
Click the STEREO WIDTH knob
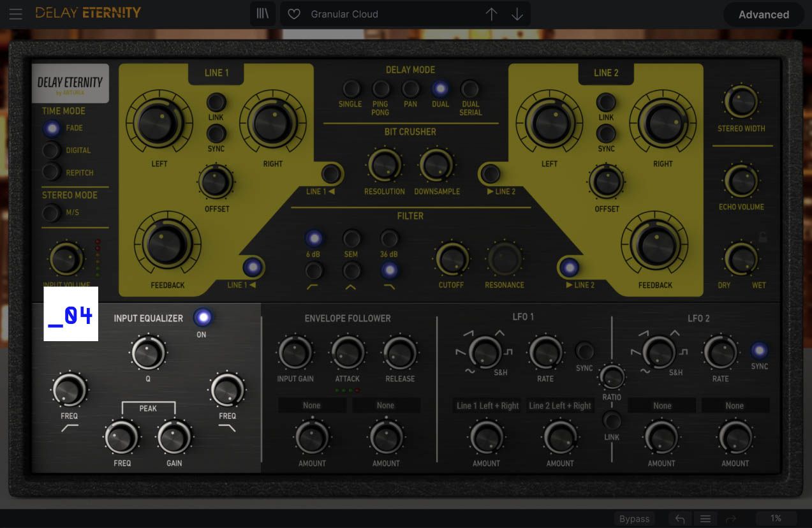pyautogui.click(x=741, y=102)
